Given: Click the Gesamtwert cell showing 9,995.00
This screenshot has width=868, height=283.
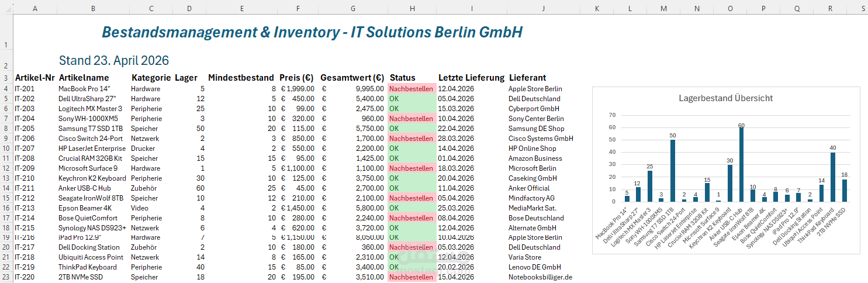Looking at the screenshot, I should tap(352, 89).
